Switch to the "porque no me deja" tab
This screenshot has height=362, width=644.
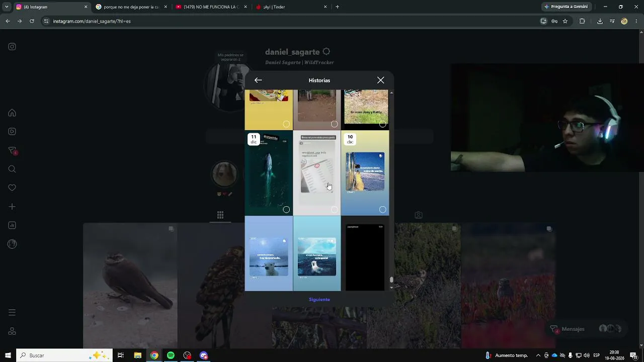[131, 7]
